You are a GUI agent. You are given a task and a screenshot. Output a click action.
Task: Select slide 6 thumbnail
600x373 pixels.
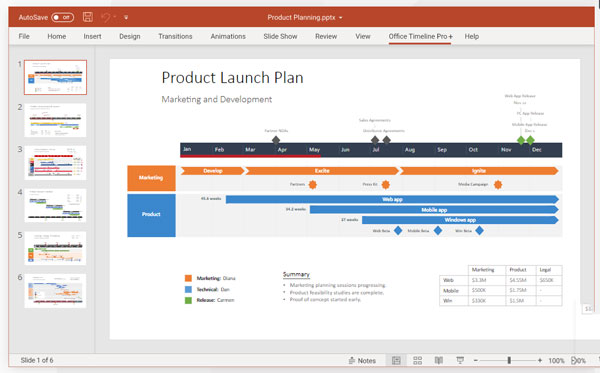click(55, 291)
